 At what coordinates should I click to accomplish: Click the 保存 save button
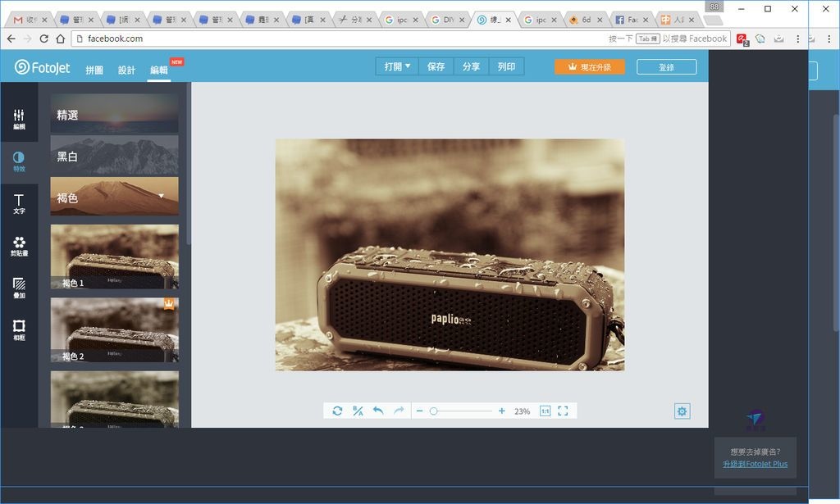(x=436, y=66)
